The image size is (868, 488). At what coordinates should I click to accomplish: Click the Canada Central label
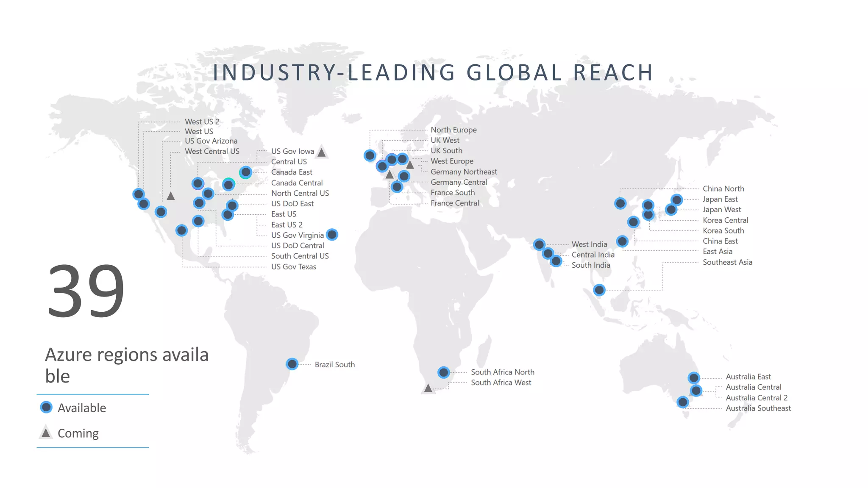coord(297,183)
